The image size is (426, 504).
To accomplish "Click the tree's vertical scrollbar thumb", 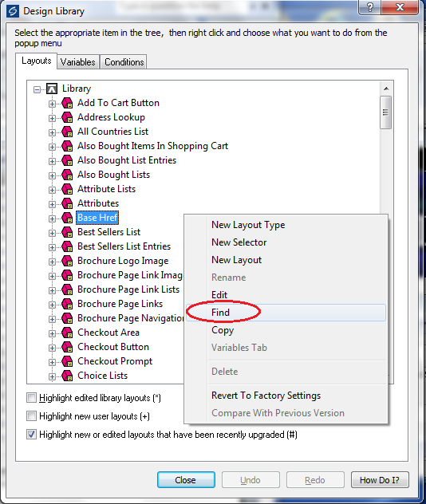I will tap(385, 112).
